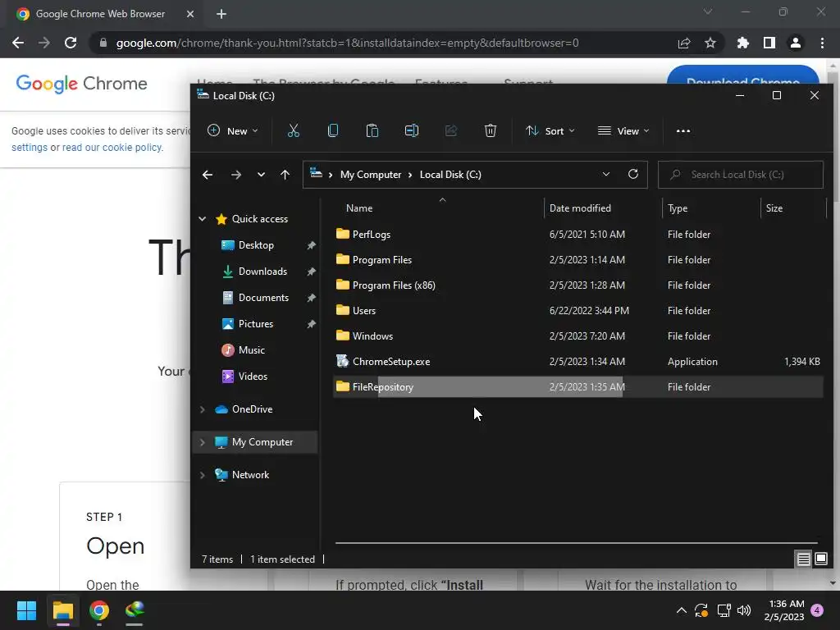Screen dimensions: 840x630
Task: Select Music in navigation pane
Action: click(251, 349)
